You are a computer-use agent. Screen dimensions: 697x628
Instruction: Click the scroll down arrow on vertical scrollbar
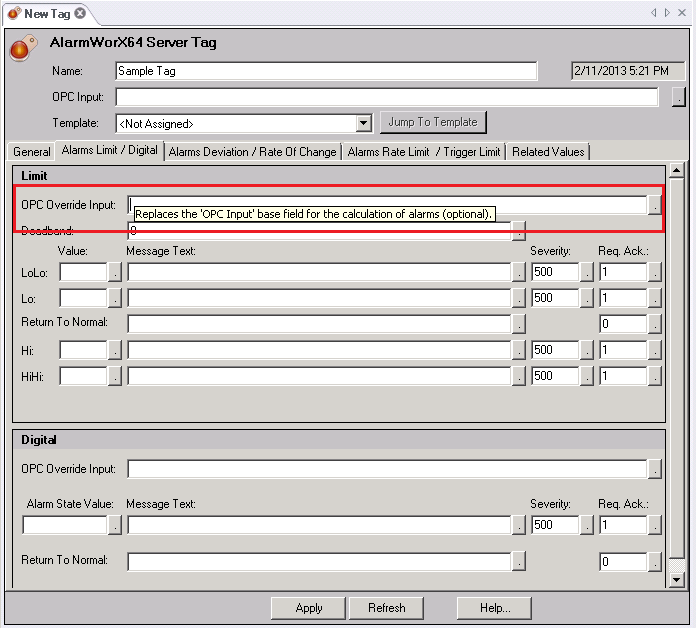click(677, 580)
